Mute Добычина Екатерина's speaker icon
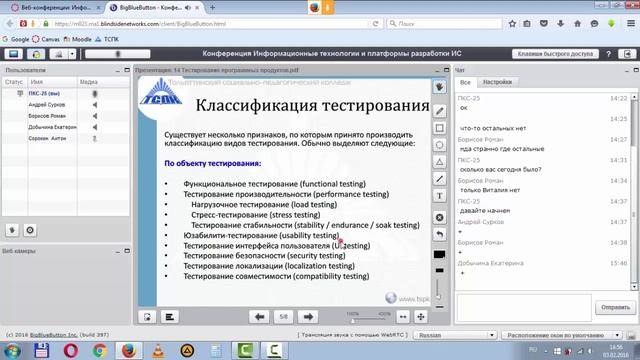 pos(95,127)
